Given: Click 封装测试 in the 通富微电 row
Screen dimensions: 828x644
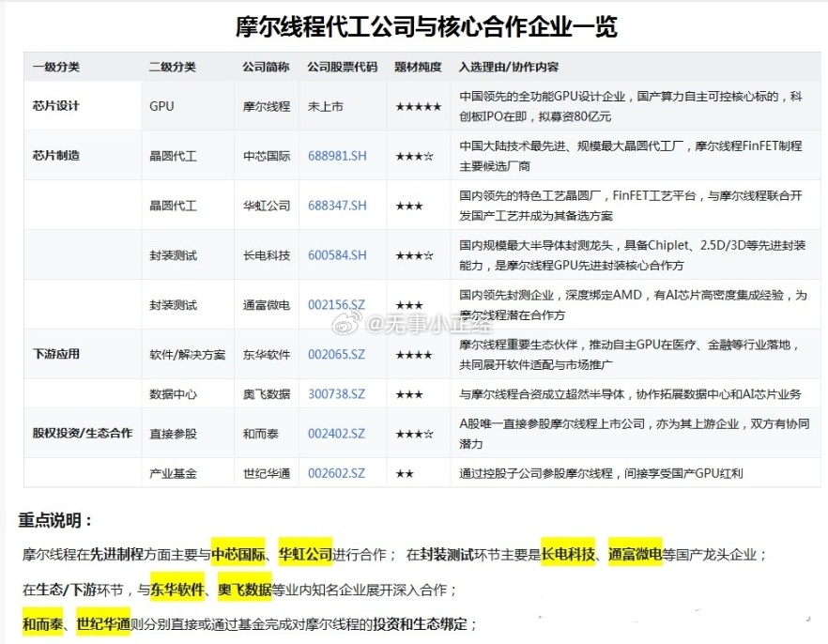Looking at the screenshot, I should (x=173, y=305).
